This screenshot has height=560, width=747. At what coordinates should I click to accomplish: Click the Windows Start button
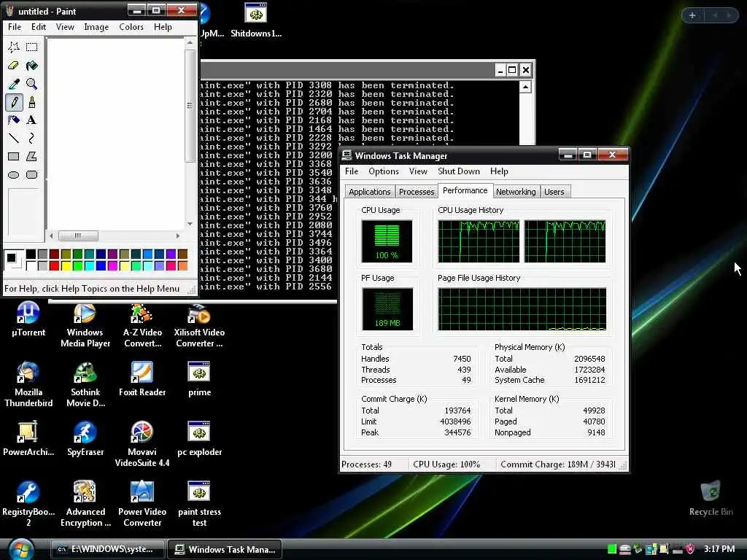click(21, 550)
